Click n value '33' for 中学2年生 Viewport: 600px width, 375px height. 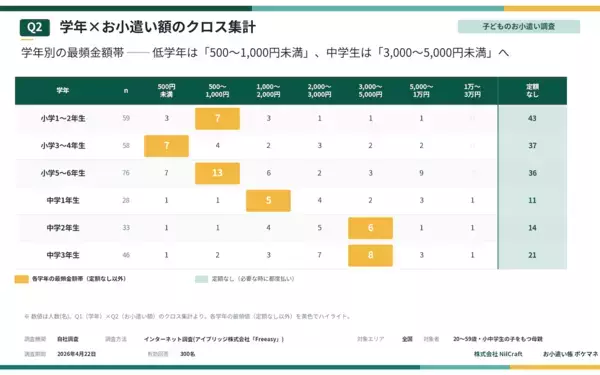[126, 228]
